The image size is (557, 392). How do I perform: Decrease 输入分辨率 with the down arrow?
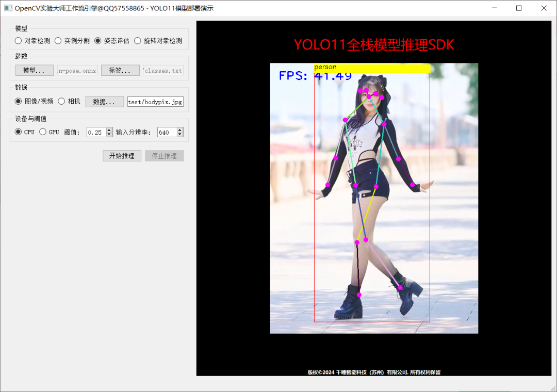click(180, 134)
